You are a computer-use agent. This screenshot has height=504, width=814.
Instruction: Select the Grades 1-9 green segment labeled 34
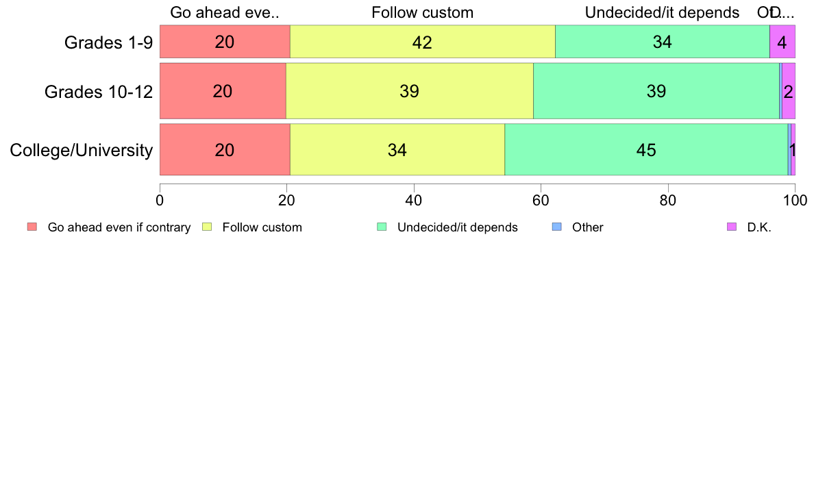click(x=663, y=42)
